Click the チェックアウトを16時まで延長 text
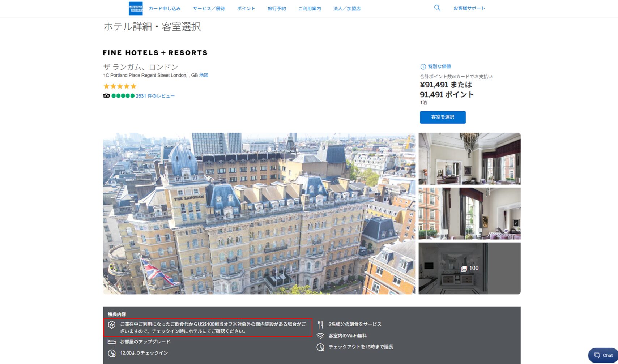 [361, 347]
